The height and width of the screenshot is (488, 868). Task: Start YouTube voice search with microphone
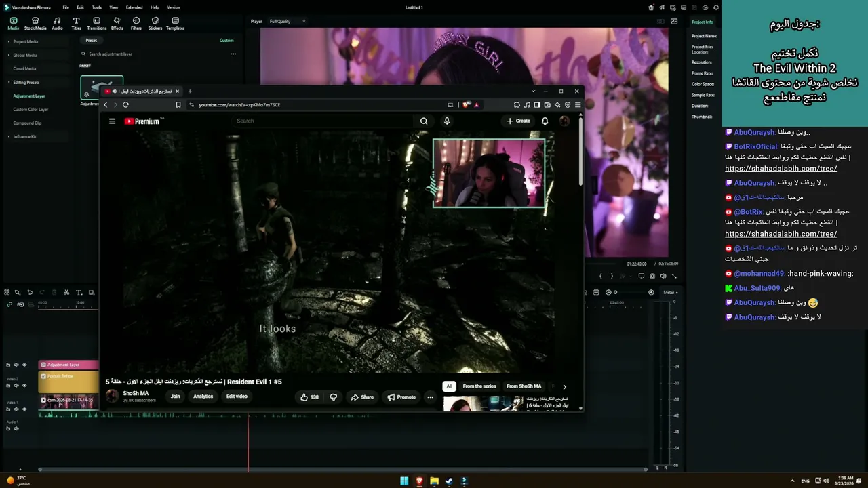pos(446,121)
